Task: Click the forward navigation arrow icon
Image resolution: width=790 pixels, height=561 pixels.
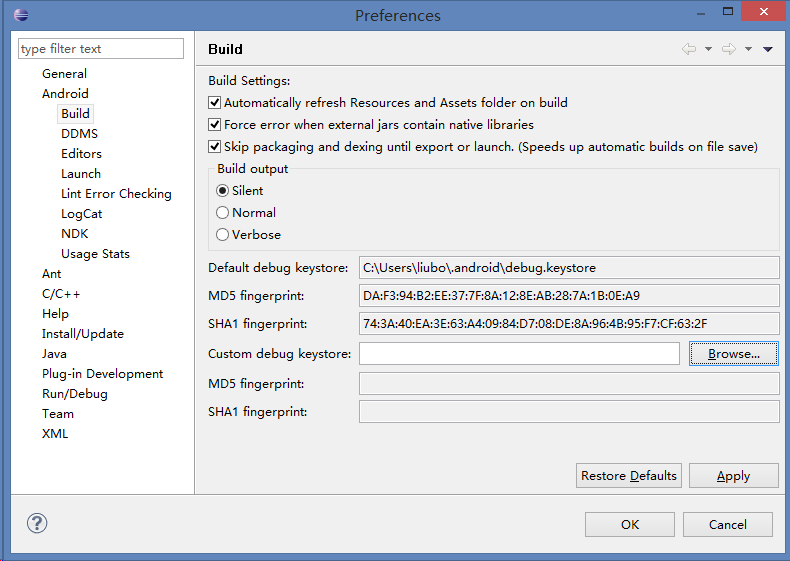Action: click(x=729, y=49)
